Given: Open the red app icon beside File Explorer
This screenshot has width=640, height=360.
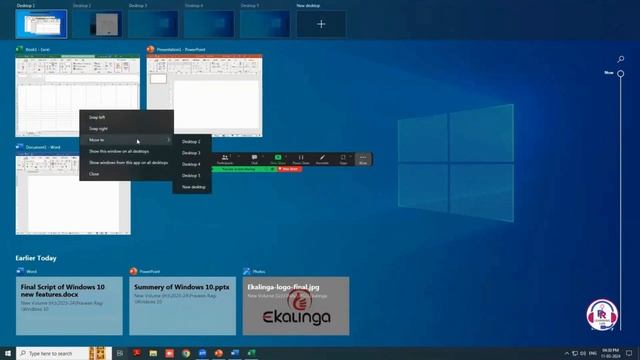Looking at the screenshot, I should click(x=169, y=353).
